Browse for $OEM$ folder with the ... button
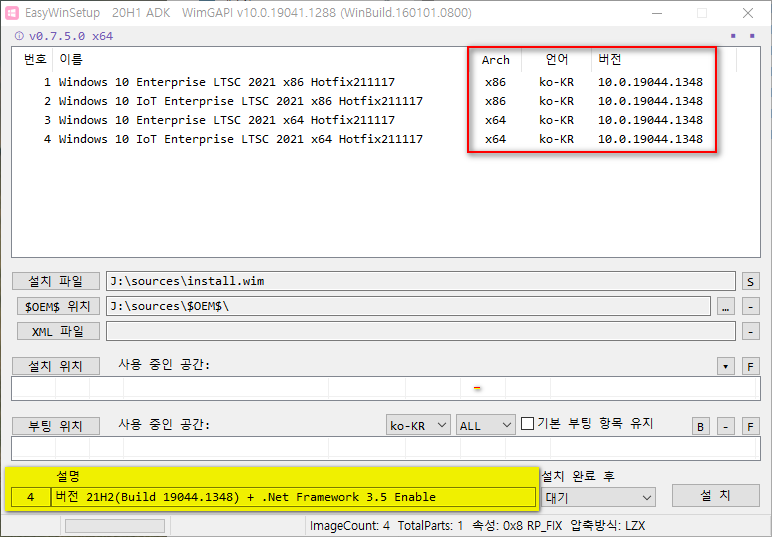 (x=726, y=307)
